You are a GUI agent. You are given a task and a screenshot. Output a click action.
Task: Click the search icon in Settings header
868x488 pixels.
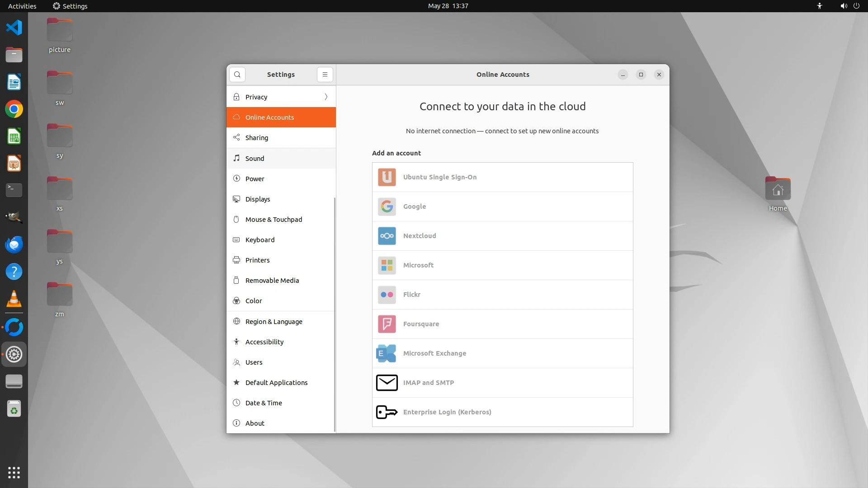(237, 75)
